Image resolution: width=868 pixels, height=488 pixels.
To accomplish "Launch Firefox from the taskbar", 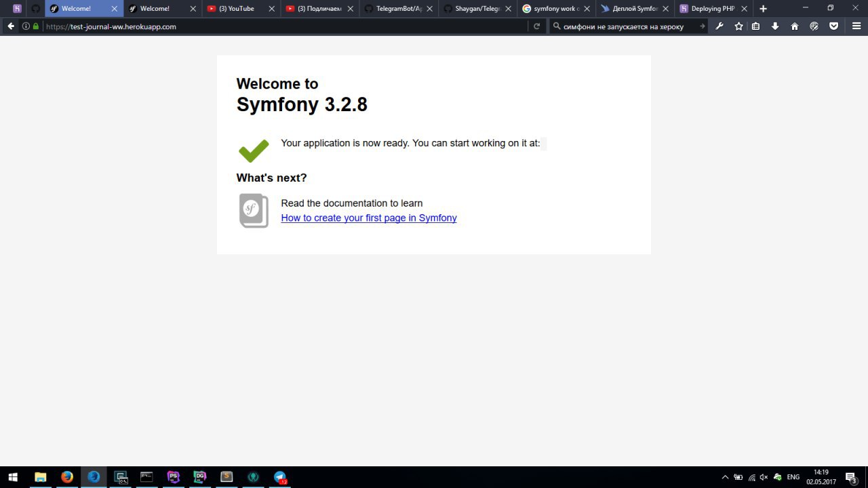I will click(66, 477).
